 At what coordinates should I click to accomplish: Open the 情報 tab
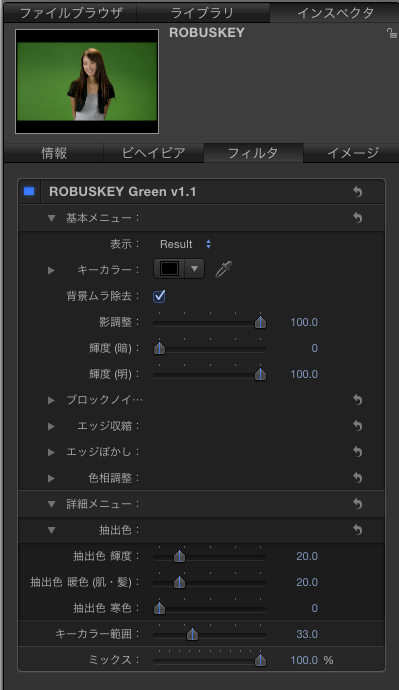(54, 153)
